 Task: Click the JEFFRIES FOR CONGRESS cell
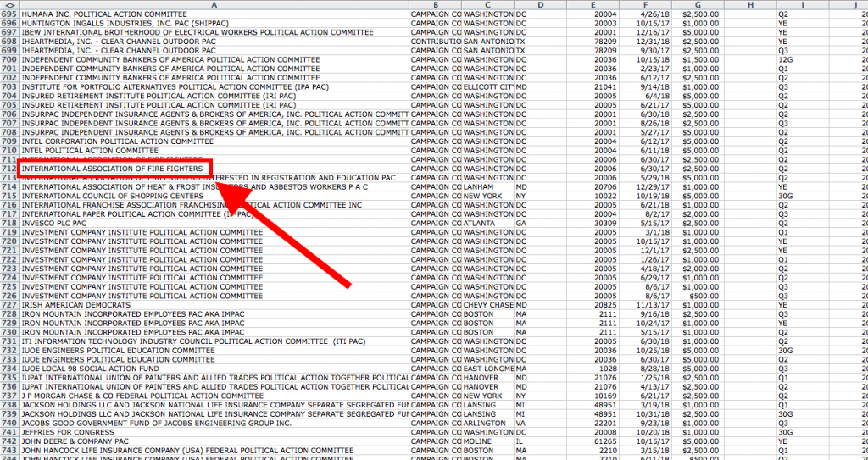(214, 432)
